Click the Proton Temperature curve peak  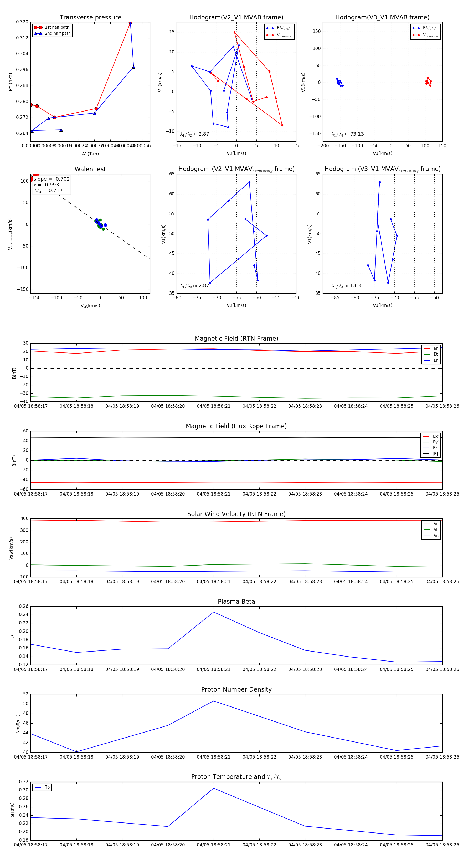[x=213, y=788]
